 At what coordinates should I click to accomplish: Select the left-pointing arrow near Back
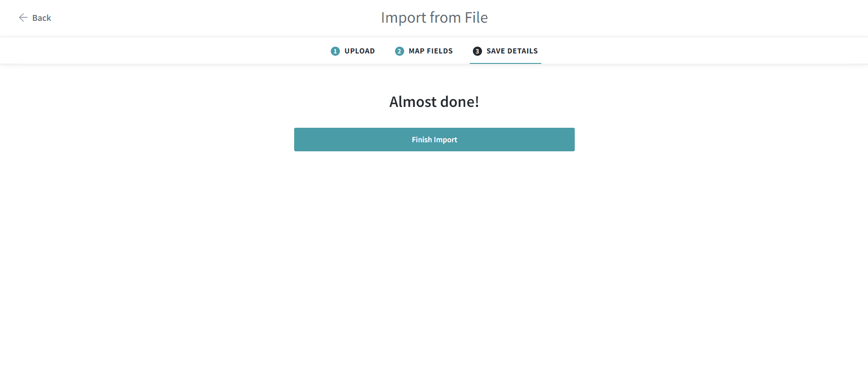point(23,17)
